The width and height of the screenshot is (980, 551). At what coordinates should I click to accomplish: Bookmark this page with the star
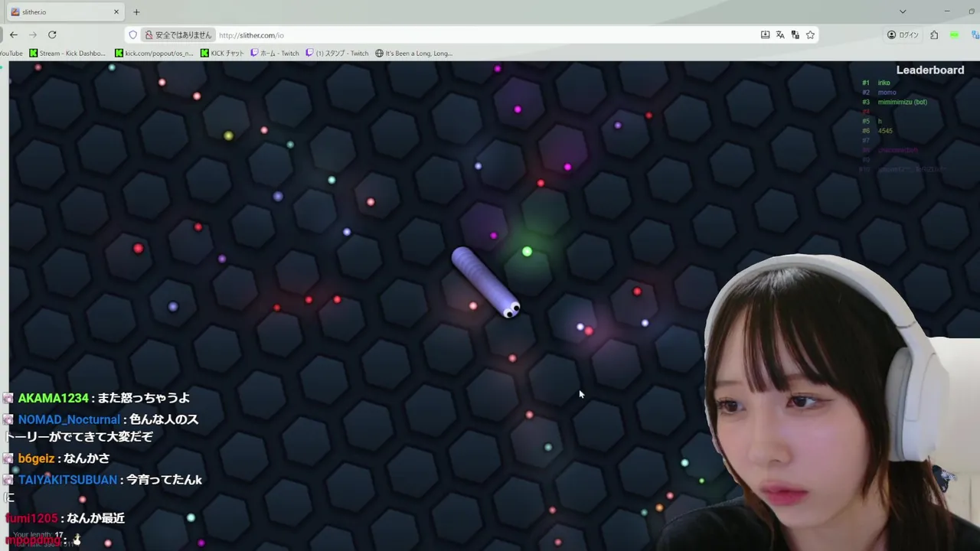(x=810, y=34)
